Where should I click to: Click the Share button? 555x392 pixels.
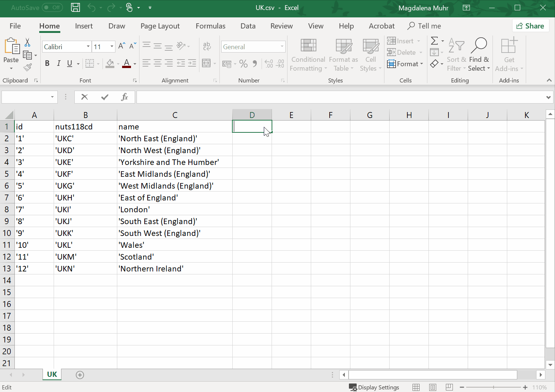(530, 26)
